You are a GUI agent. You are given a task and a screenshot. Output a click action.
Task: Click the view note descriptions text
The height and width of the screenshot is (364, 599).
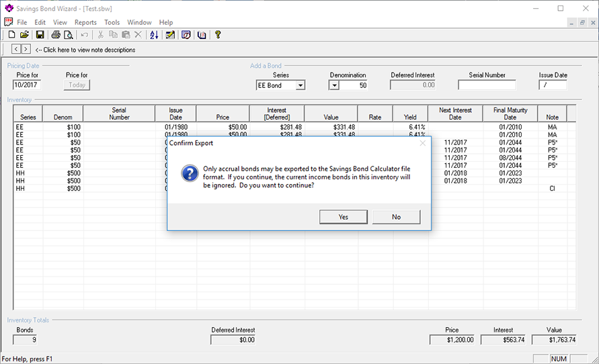(x=85, y=50)
